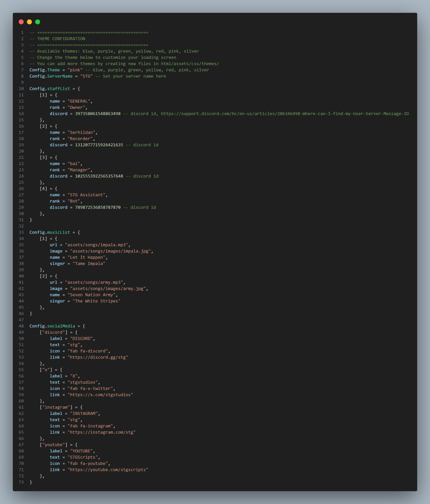Image resolution: width=430 pixels, height=504 pixels.
Task: Click the "assets/songs/impala.mp3" url string
Action: pyautogui.click(x=96, y=245)
